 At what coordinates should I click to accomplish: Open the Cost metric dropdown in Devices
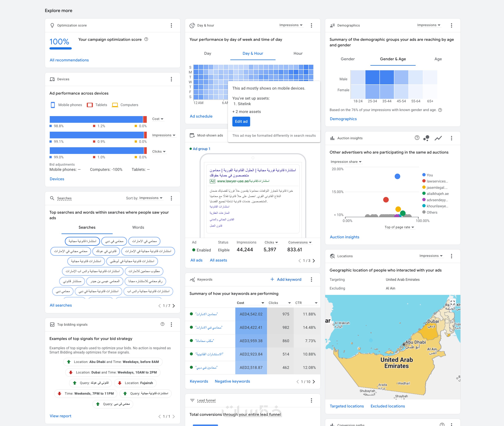(158, 119)
